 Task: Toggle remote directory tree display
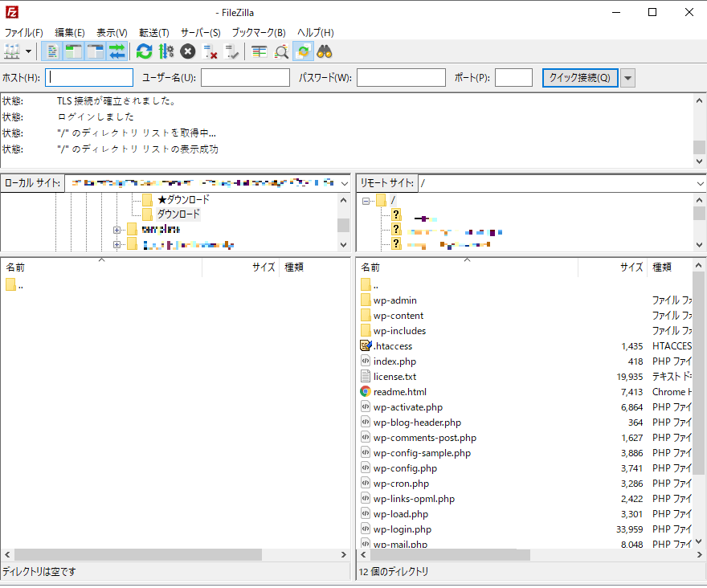(x=96, y=51)
